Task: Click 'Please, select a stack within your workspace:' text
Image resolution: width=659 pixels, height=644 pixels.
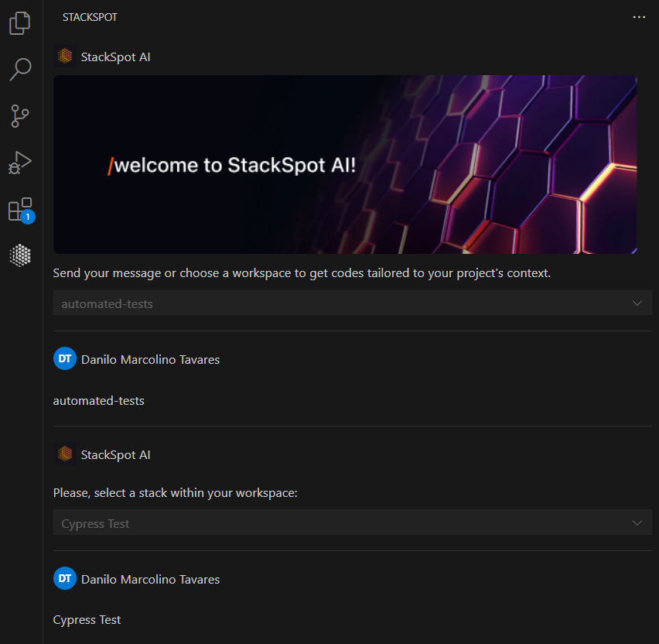Action: point(176,493)
